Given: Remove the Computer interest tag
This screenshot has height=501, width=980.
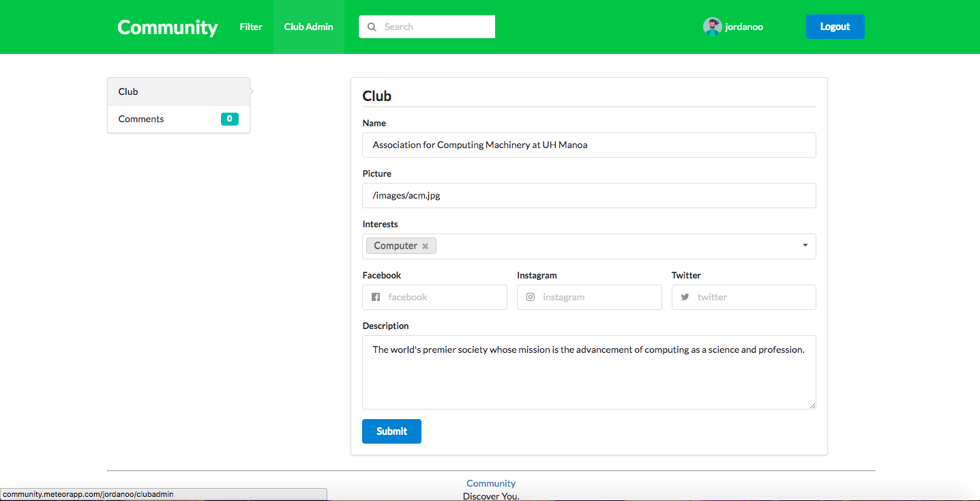Looking at the screenshot, I should (425, 246).
